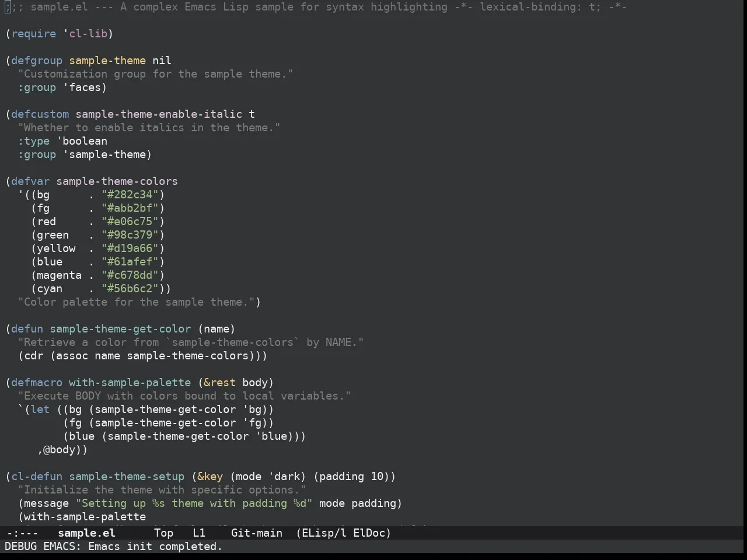Click the 'cl-defun' keyword
The width and height of the screenshot is (747, 560).
click(37, 477)
